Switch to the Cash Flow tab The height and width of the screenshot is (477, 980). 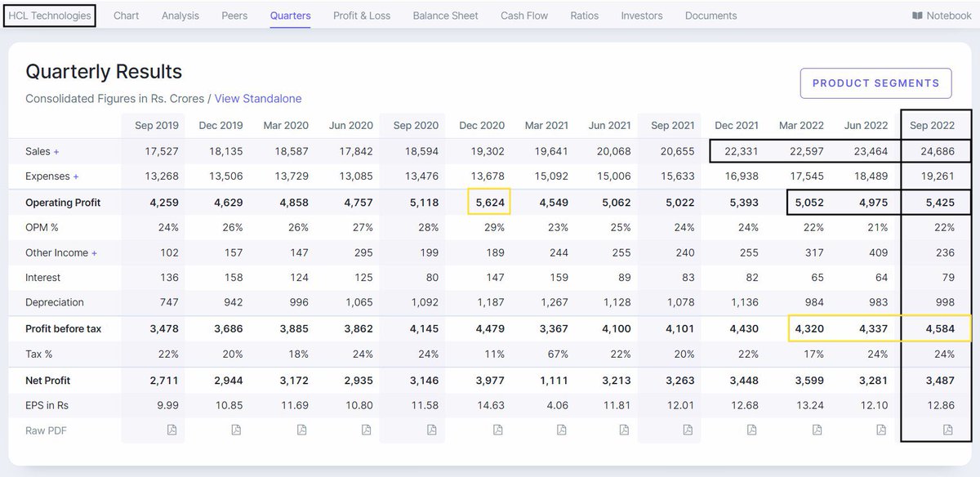[524, 16]
